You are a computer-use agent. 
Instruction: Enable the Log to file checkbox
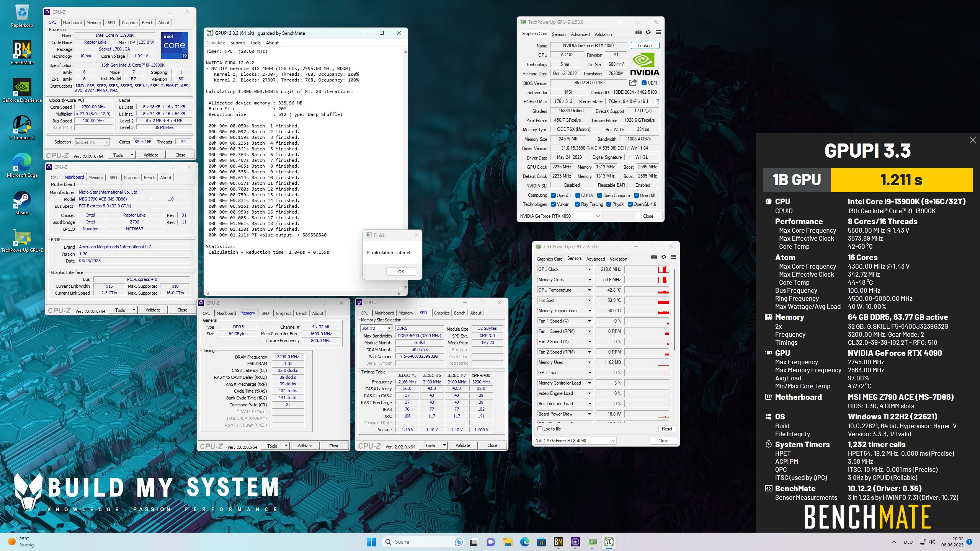coord(540,429)
